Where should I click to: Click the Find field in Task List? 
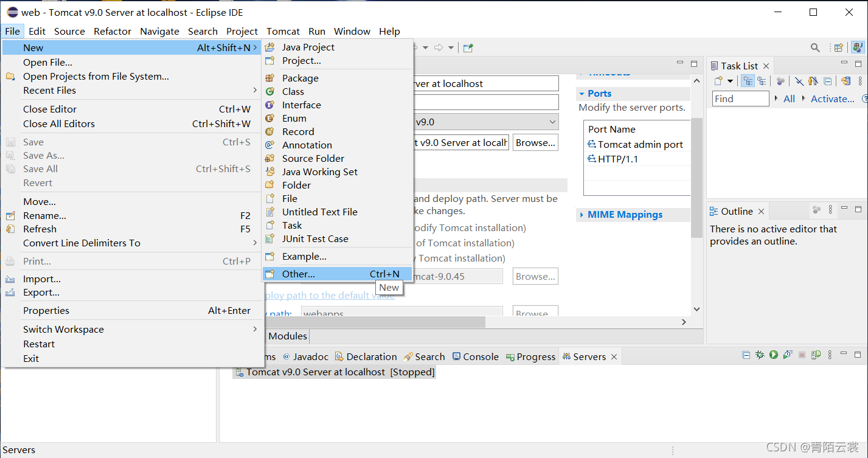[x=741, y=99]
